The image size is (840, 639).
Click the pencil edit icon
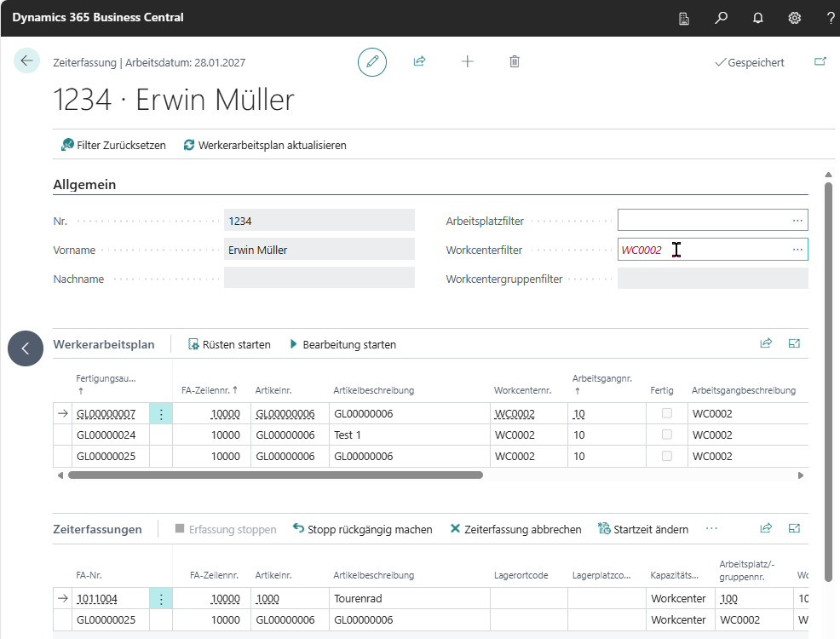pyautogui.click(x=372, y=62)
